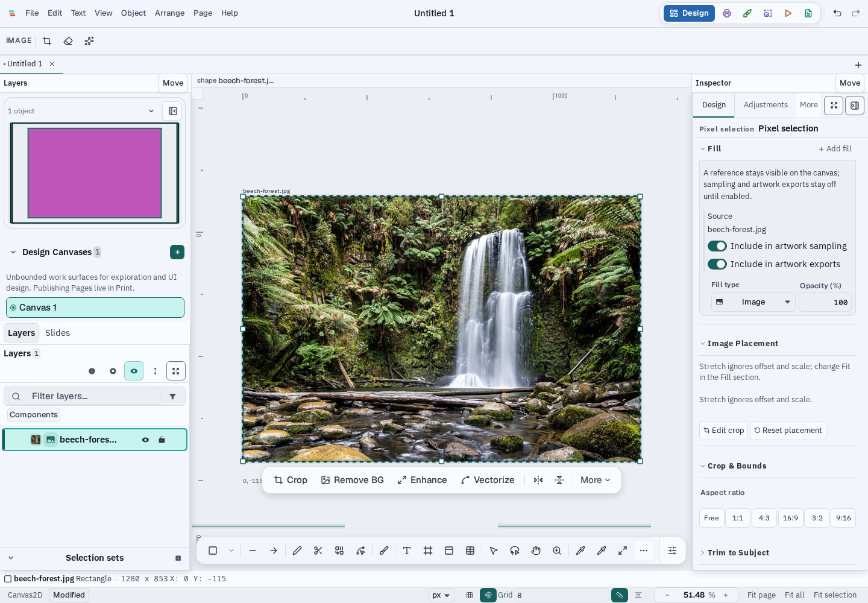Screen dimensions: 868x603
Task: Toggle Include in artwork exports
Action: 717,264
